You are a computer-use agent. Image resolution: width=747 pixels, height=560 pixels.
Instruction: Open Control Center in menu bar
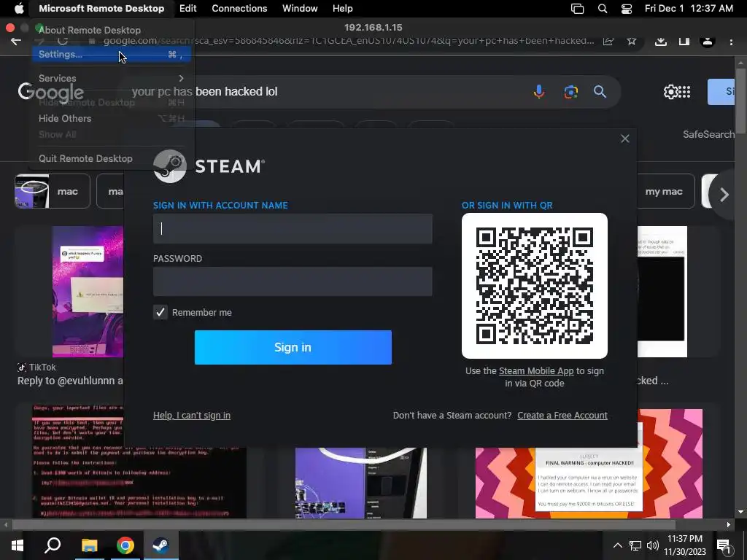click(627, 9)
